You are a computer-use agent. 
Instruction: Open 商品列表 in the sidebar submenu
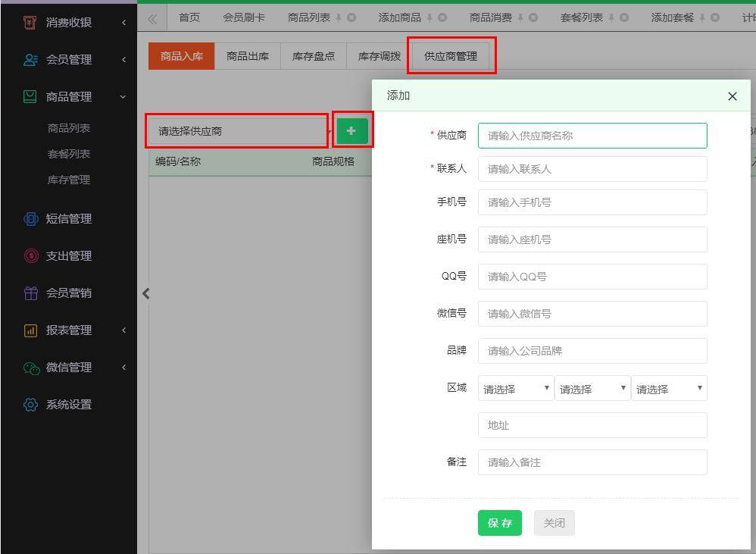(x=69, y=128)
